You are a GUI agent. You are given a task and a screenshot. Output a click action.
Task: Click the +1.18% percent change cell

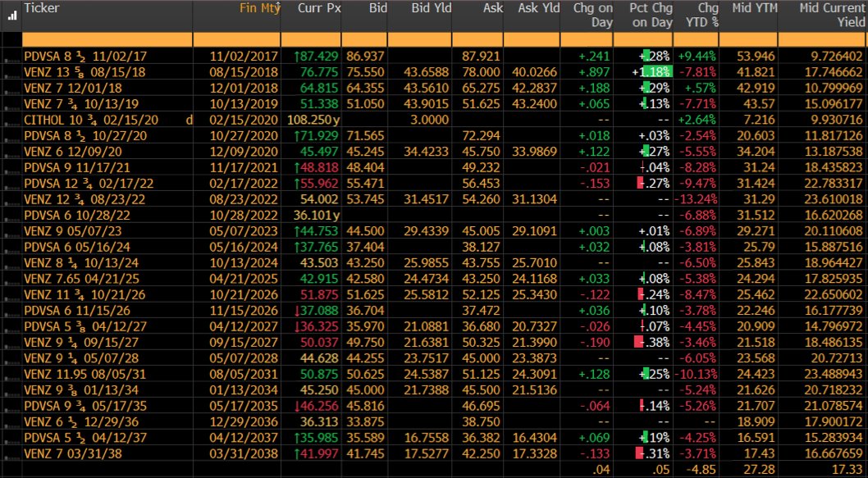651,72
